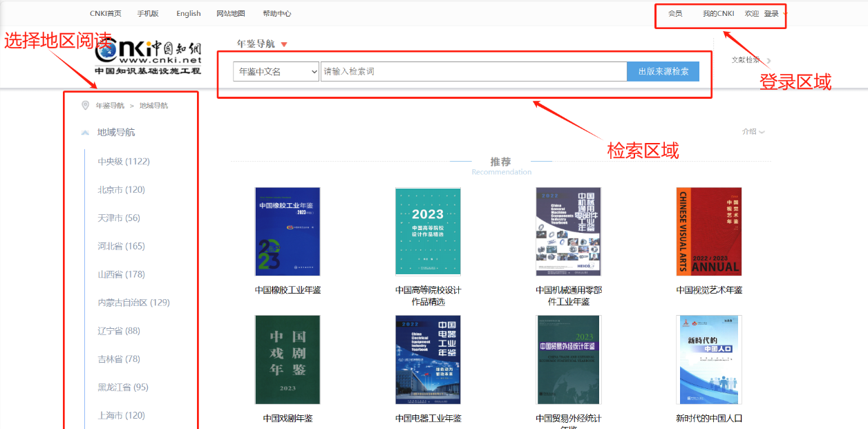This screenshot has width=868, height=429.
Task: Open 我的CNKI
Action: 719,13
